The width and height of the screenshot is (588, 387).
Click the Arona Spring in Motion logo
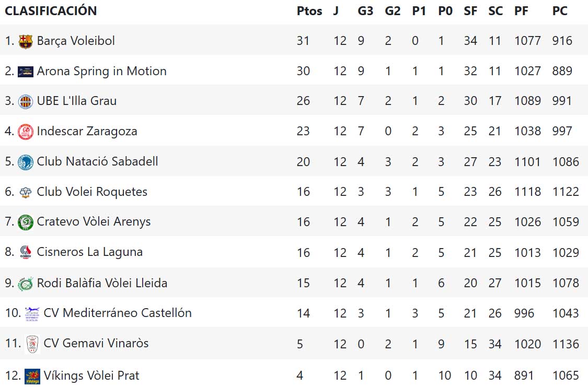click(x=25, y=72)
